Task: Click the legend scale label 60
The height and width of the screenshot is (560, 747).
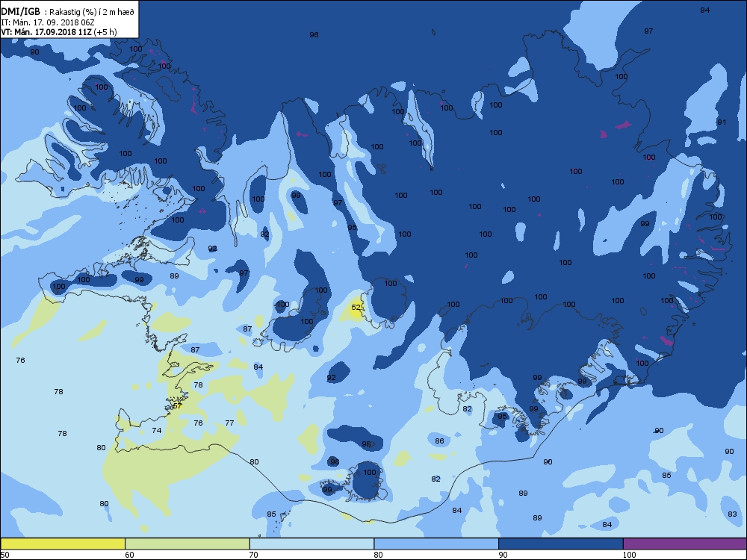Action: 129,555
